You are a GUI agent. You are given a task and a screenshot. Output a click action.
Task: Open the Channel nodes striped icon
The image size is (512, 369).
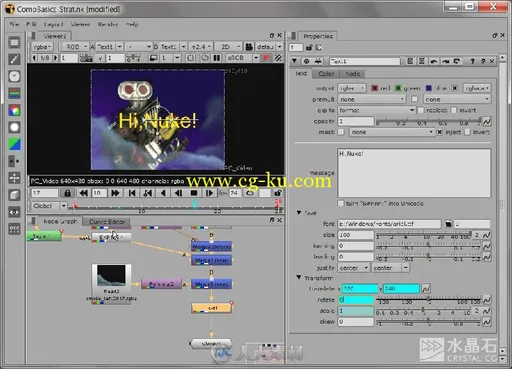pos(14,93)
